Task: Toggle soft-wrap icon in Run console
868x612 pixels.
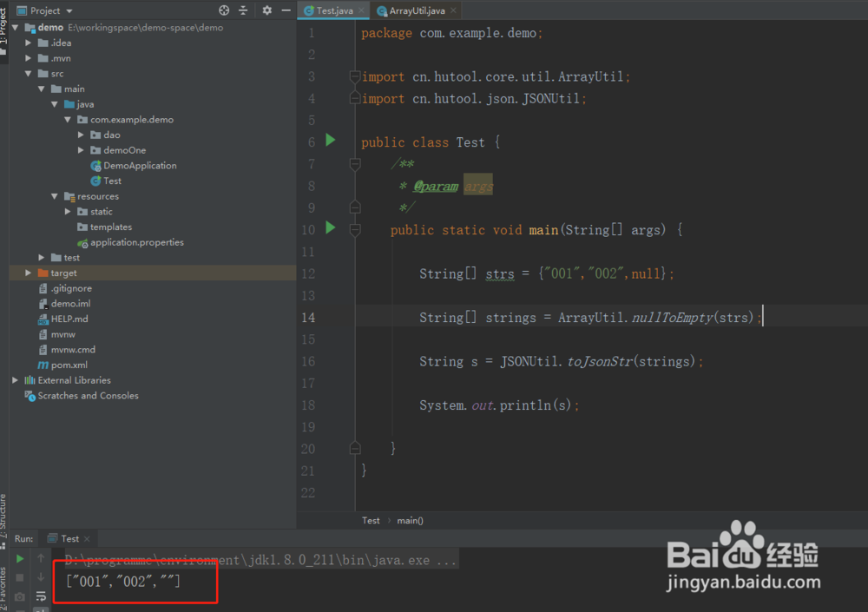Action: coord(41,596)
